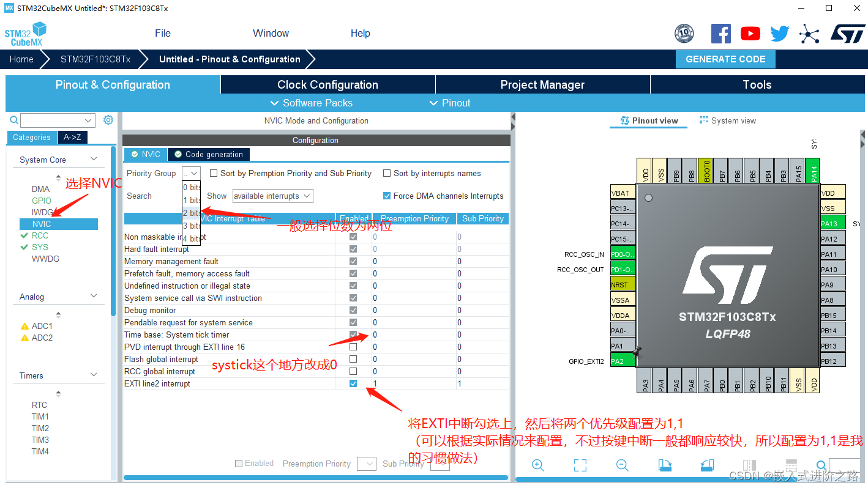
Task: Collapse the Timers section
Action: pos(94,375)
